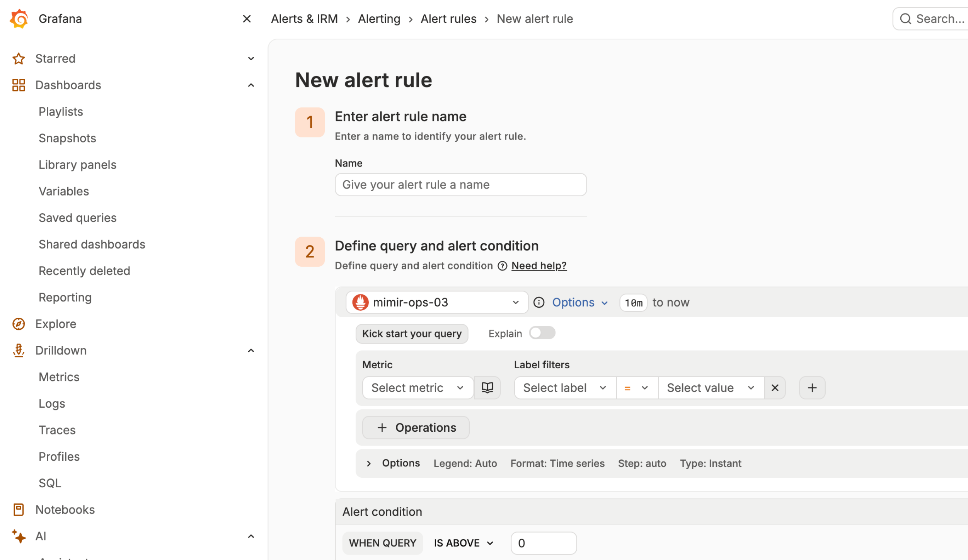
Task: Click the Search box at top right
Action: [x=931, y=19]
